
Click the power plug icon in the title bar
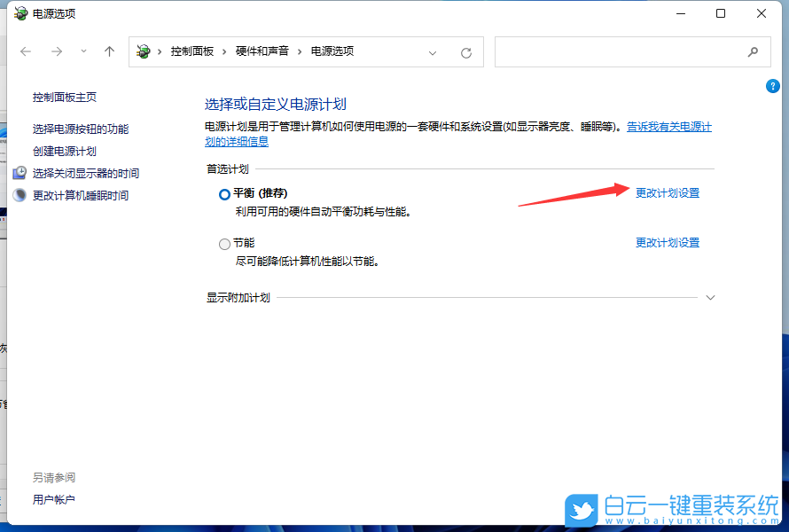pyautogui.click(x=20, y=13)
